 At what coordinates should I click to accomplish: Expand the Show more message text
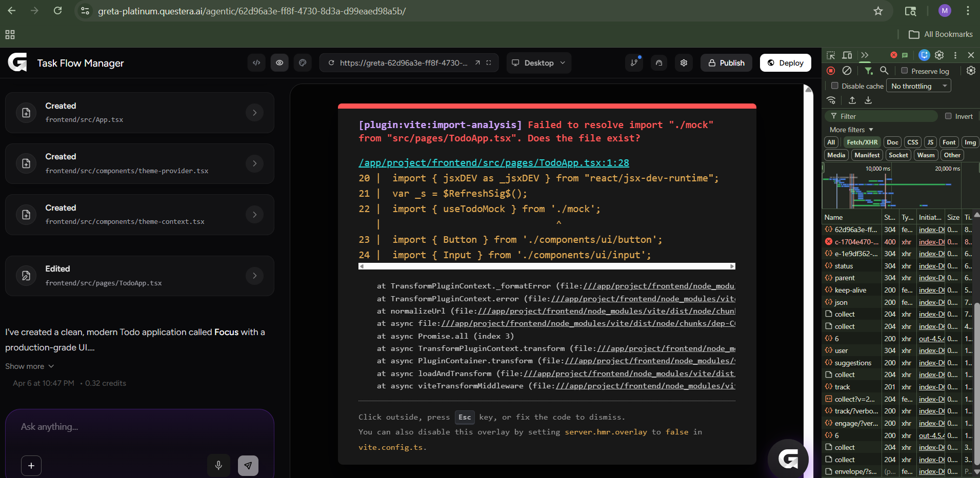coord(29,366)
